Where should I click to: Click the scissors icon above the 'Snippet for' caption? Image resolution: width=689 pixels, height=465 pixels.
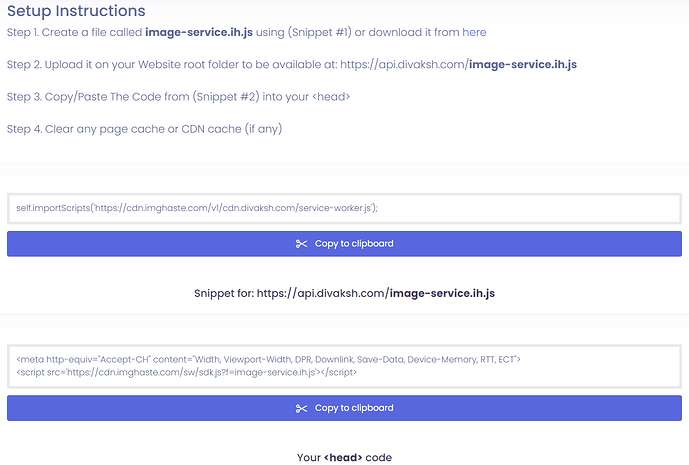click(x=302, y=244)
